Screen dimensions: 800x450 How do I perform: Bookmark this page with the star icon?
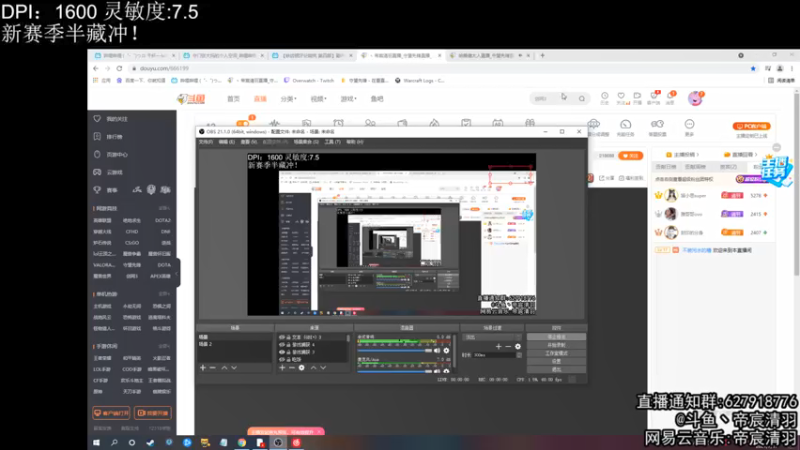coord(753,68)
